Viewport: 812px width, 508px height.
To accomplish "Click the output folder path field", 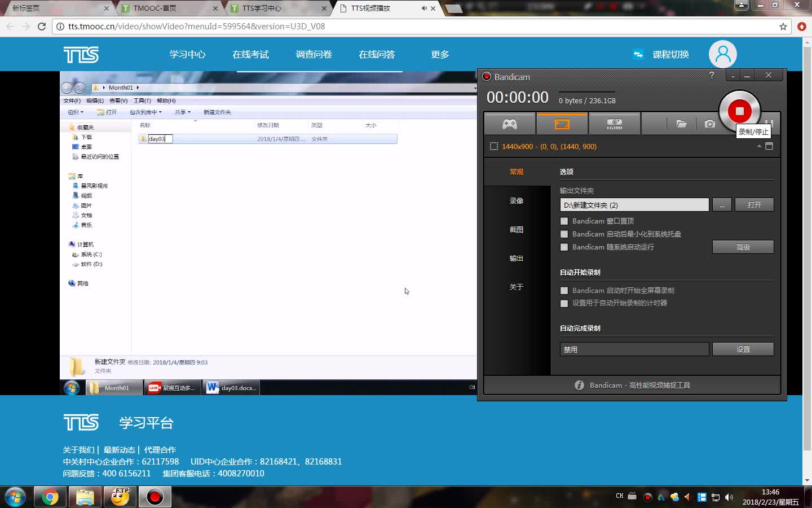I will (634, 205).
